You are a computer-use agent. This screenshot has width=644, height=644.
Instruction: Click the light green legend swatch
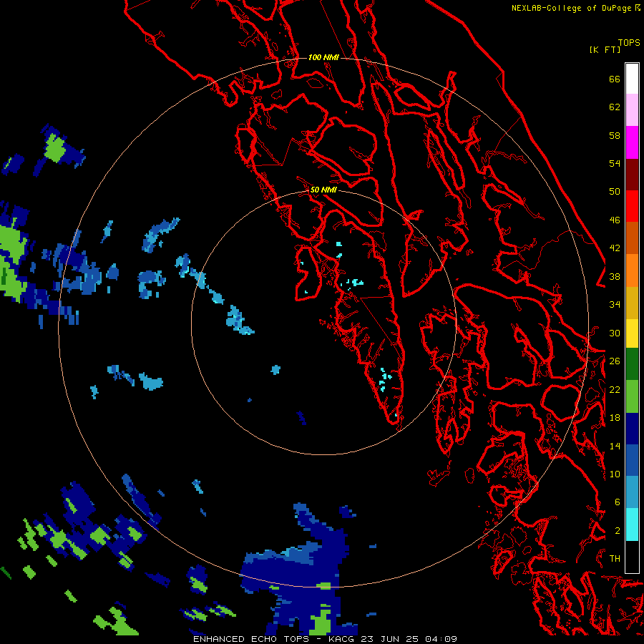(632, 396)
